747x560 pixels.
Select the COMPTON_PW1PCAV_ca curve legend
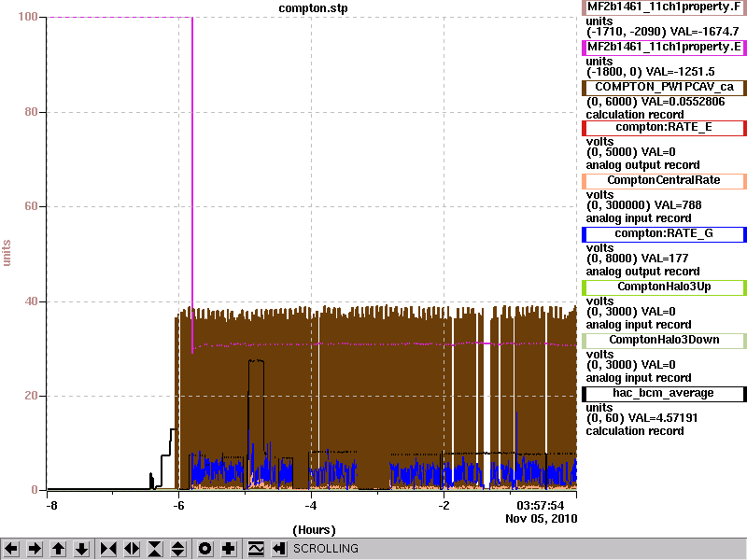click(664, 87)
